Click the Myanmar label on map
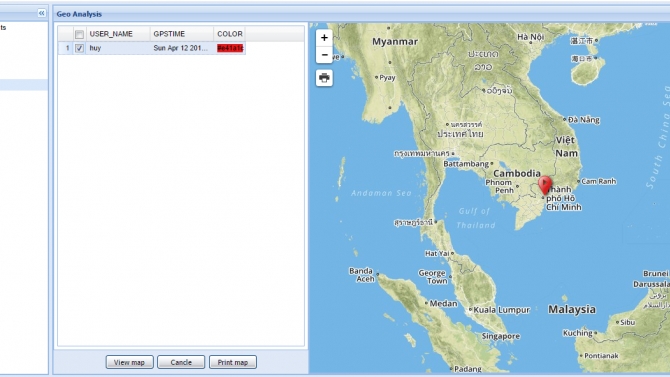The image size is (670, 377). click(x=395, y=41)
